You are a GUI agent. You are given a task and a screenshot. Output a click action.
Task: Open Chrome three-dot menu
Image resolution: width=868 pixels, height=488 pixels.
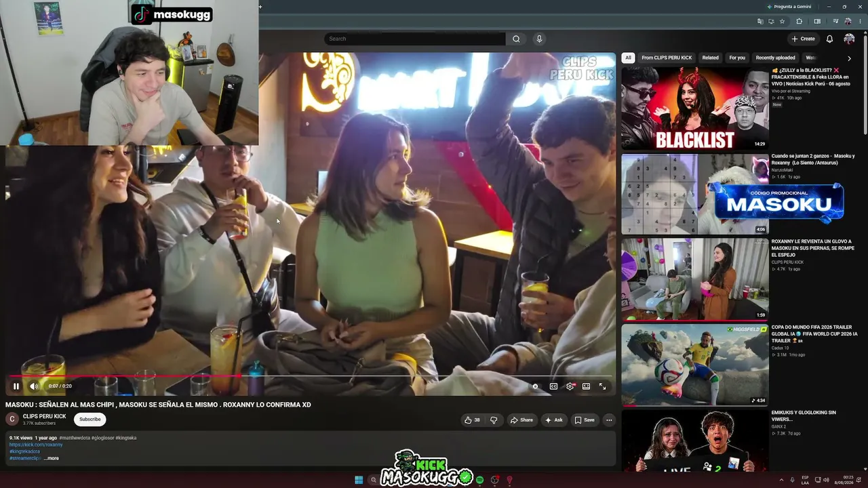pyautogui.click(x=859, y=22)
